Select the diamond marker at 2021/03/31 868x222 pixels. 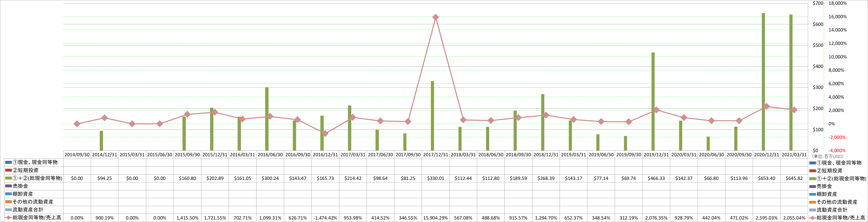(794, 110)
